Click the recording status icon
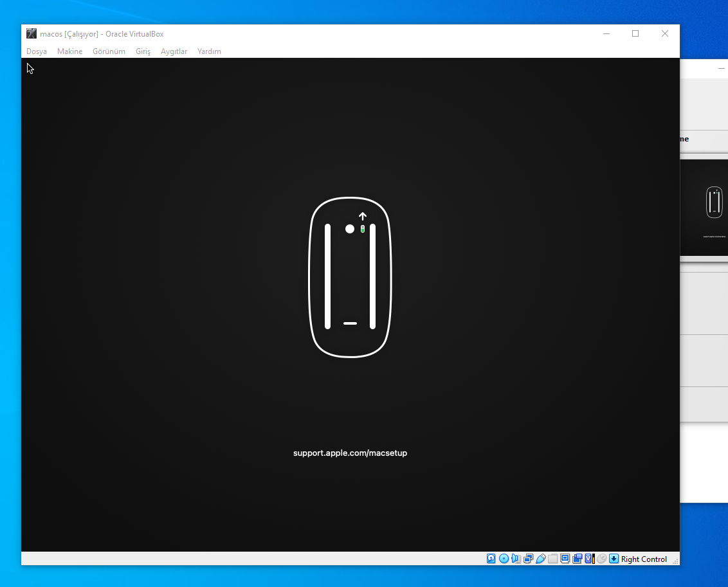This screenshot has width=728, height=587. pos(577,559)
